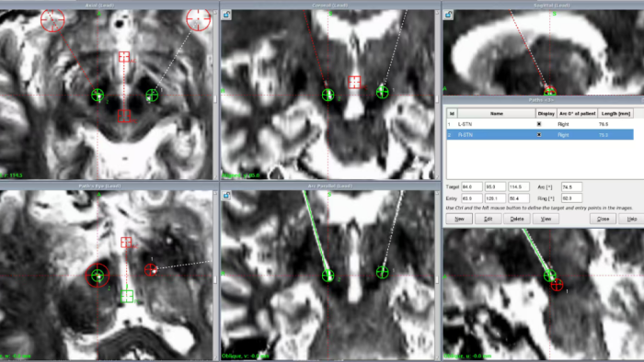Click the Name column header
The height and width of the screenshot is (362, 644).
pos(497,114)
